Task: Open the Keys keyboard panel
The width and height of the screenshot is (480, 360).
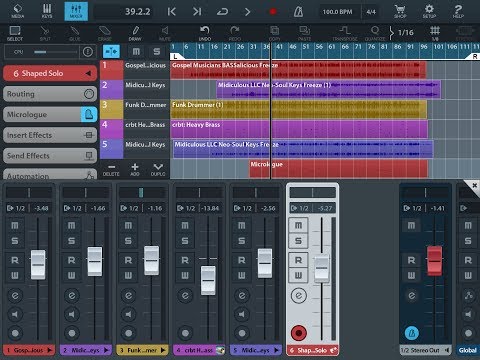Action: click(47, 11)
